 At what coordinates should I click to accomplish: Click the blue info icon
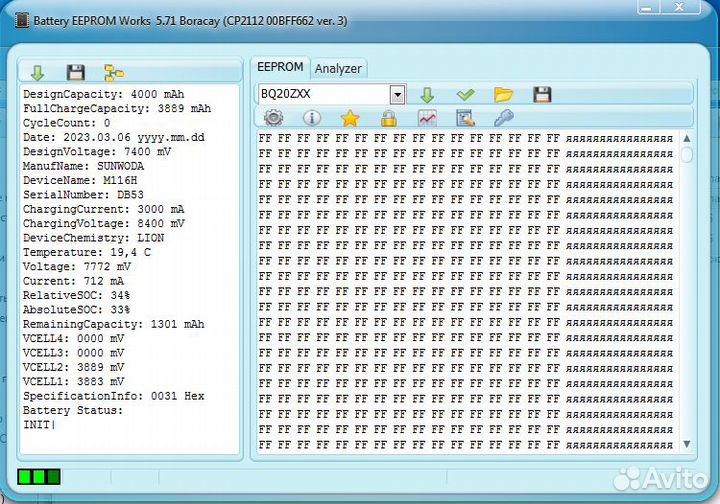311,118
